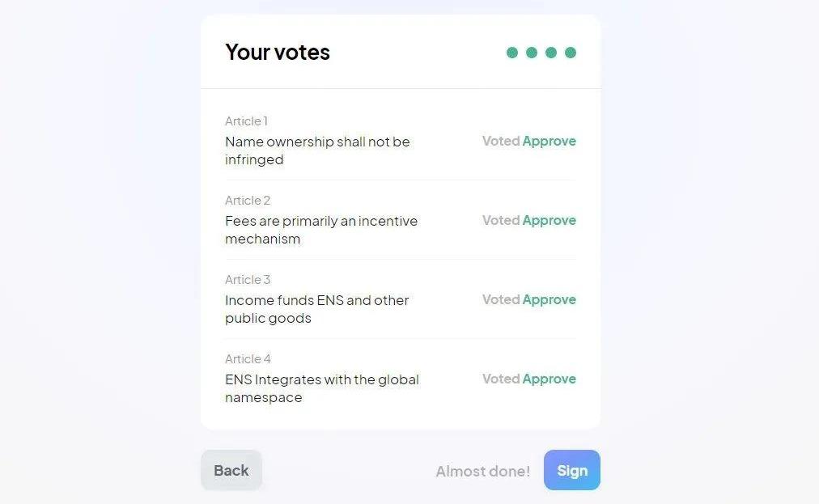This screenshot has height=504, width=819.
Task: Select Article 1 label
Action: point(246,121)
